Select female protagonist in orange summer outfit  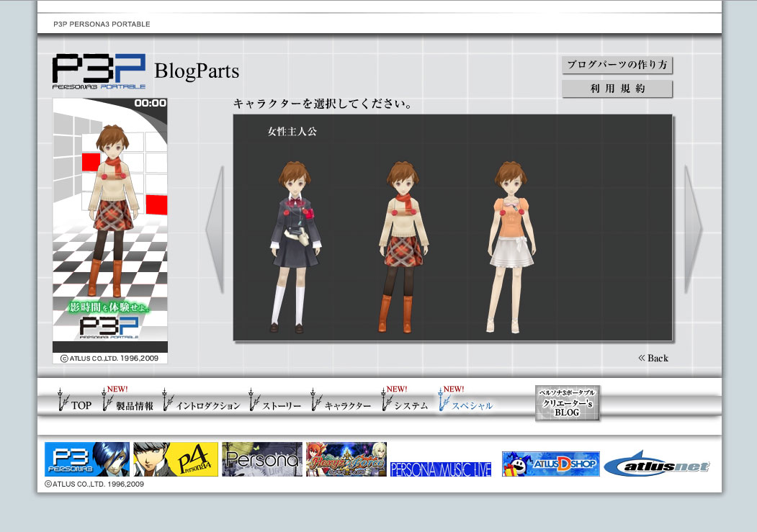coord(511,247)
